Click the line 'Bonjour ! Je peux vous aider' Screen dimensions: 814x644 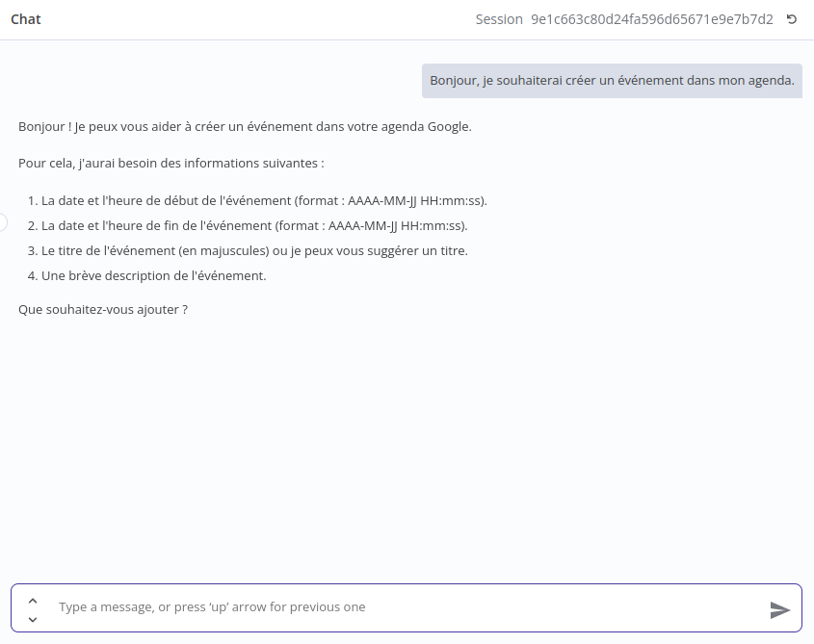pos(245,127)
